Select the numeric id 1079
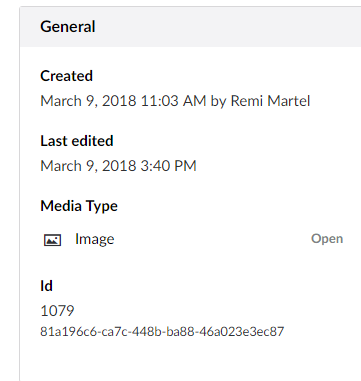This screenshot has width=361, height=381. coord(57,311)
